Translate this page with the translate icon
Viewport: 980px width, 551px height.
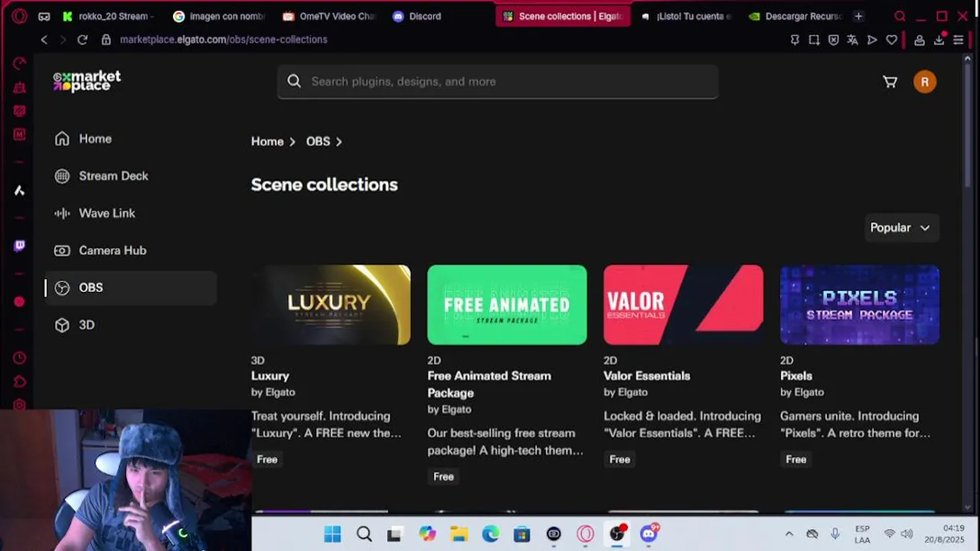(x=852, y=40)
